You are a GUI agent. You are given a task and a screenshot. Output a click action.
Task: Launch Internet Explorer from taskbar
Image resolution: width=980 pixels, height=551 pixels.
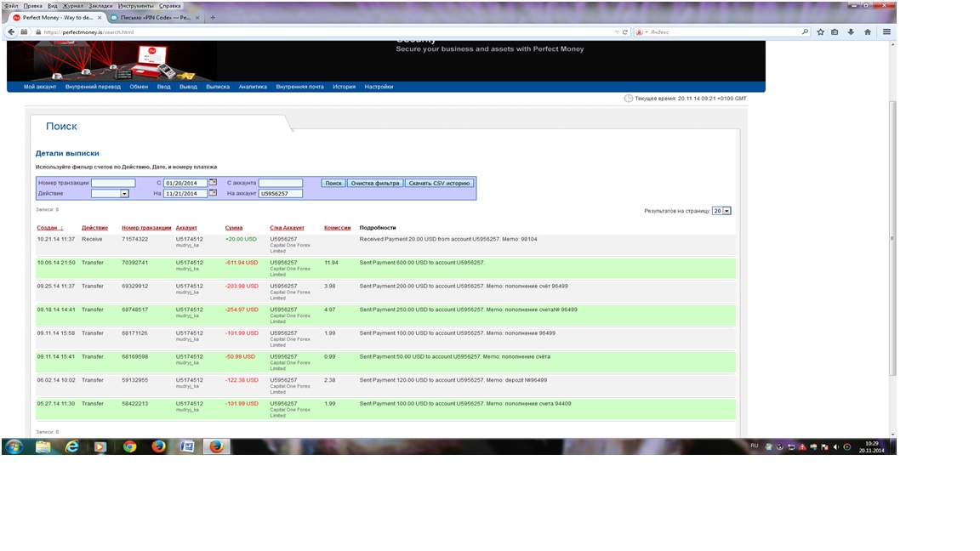click(x=72, y=446)
